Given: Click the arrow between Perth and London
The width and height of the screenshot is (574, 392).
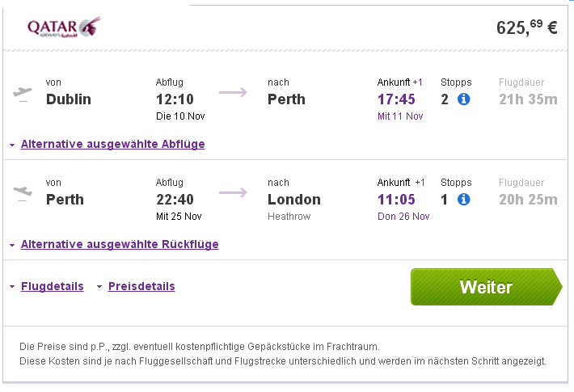Looking at the screenshot, I should 233,192.
